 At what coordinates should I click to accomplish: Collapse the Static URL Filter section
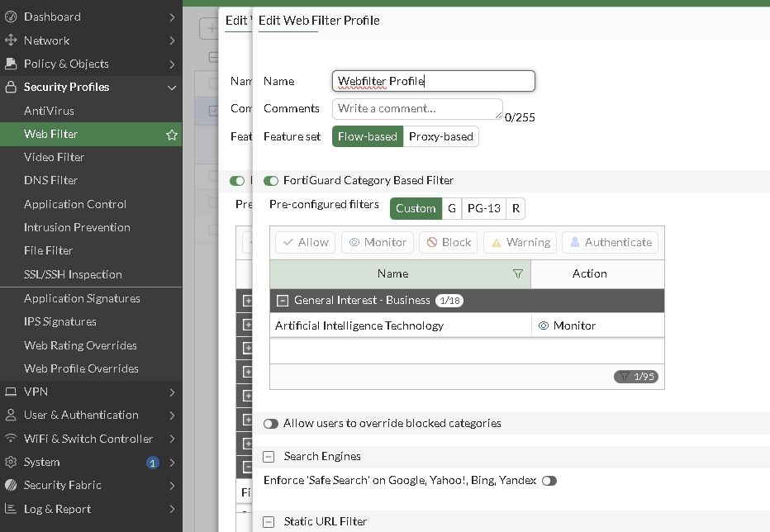pyautogui.click(x=269, y=522)
